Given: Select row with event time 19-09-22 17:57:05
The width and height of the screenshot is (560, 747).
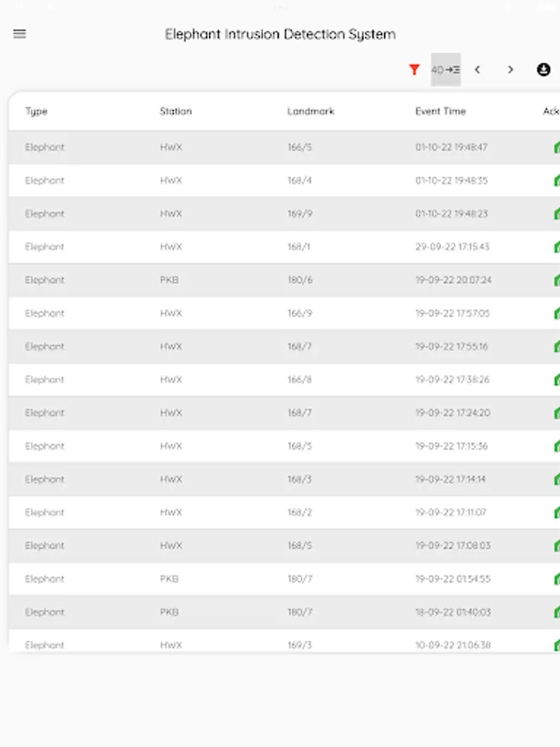Looking at the screenshot, I should pos(452,314).
